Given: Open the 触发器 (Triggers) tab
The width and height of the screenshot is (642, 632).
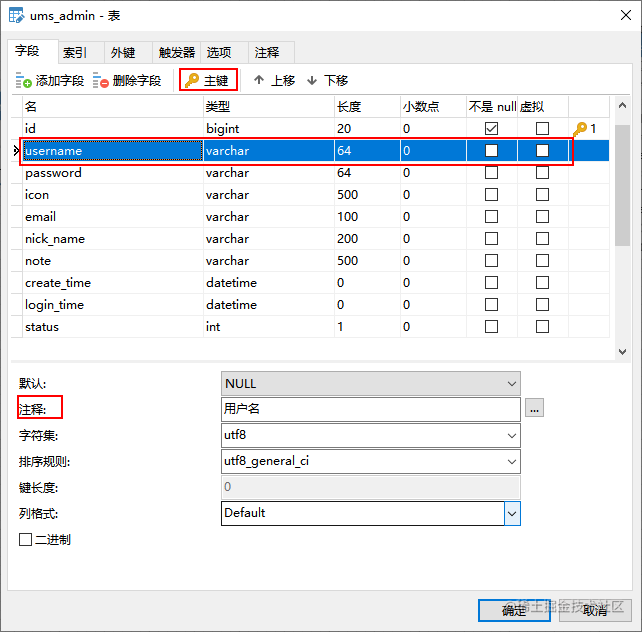Looking at the screenshot, I should coord(176,52).
